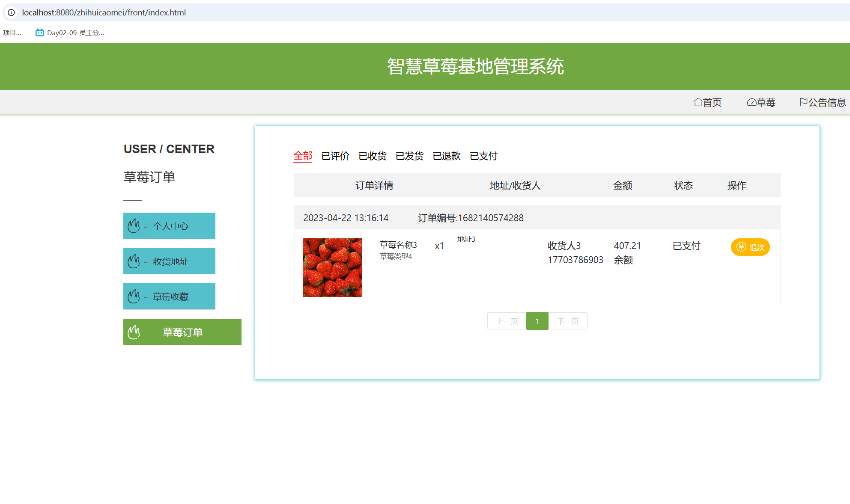The height and width of the screenshot is (504, 850).
Task: Click the 退款 refund button
Action: click(750, 247)
